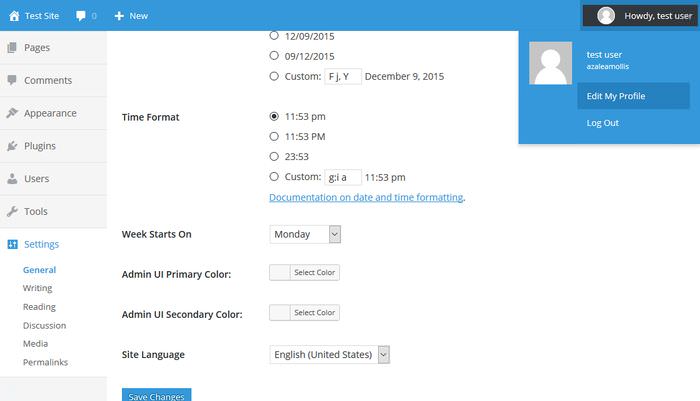Pick Admin UI Primary Color swatch
700x401 pixels.
[280, 272]
